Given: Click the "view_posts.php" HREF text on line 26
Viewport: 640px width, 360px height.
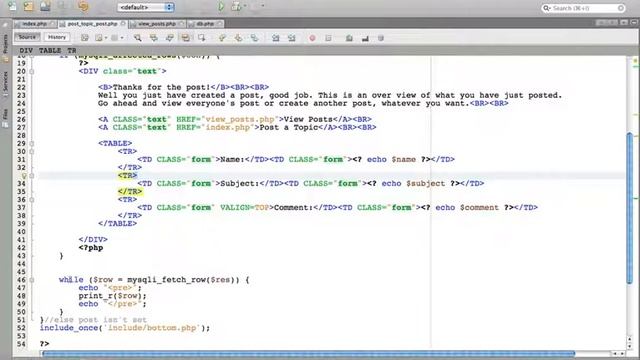Looking at the screenshot, I should [240, 119].
